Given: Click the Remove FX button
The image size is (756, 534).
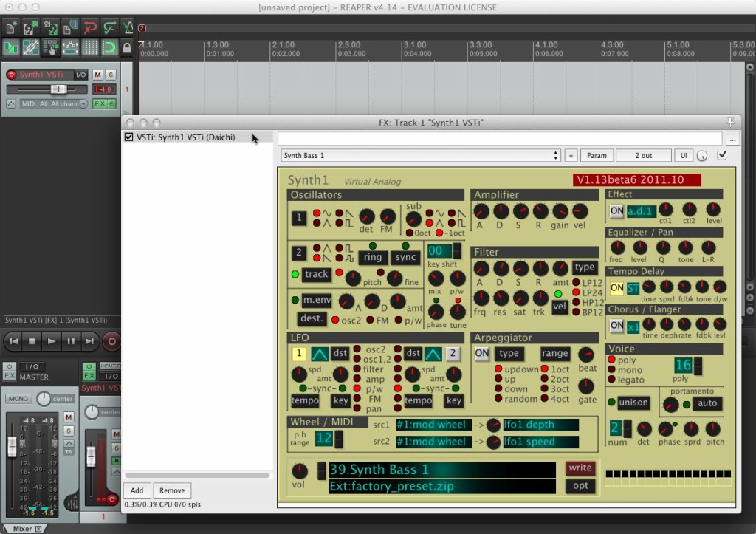Looking at the screenshot, I should coord(172,490).
